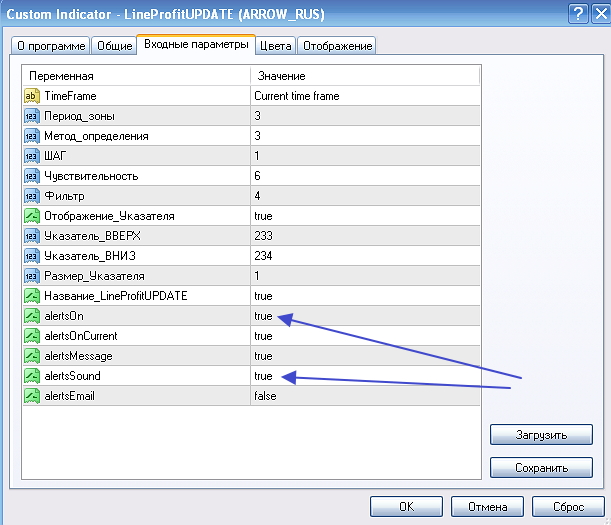Click the Переменная column header
Image resolution: width=611 pixels, height=525 pixels.
136,76
